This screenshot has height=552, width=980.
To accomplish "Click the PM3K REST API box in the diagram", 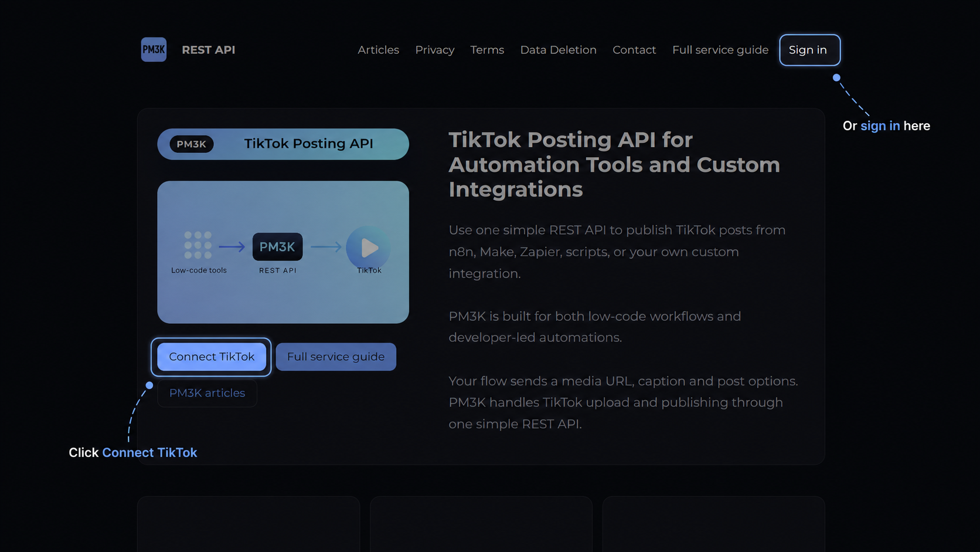I will [278, 247].
